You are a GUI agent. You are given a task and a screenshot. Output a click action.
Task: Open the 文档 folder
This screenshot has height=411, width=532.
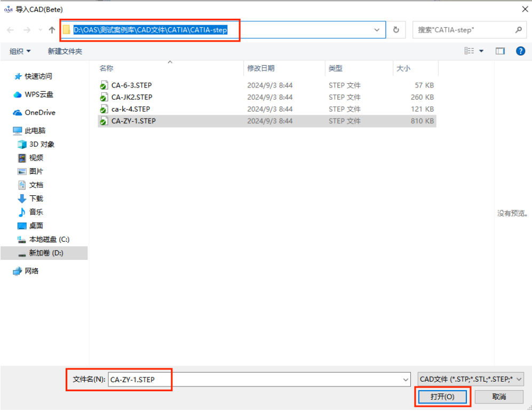(x=30, y=185)
